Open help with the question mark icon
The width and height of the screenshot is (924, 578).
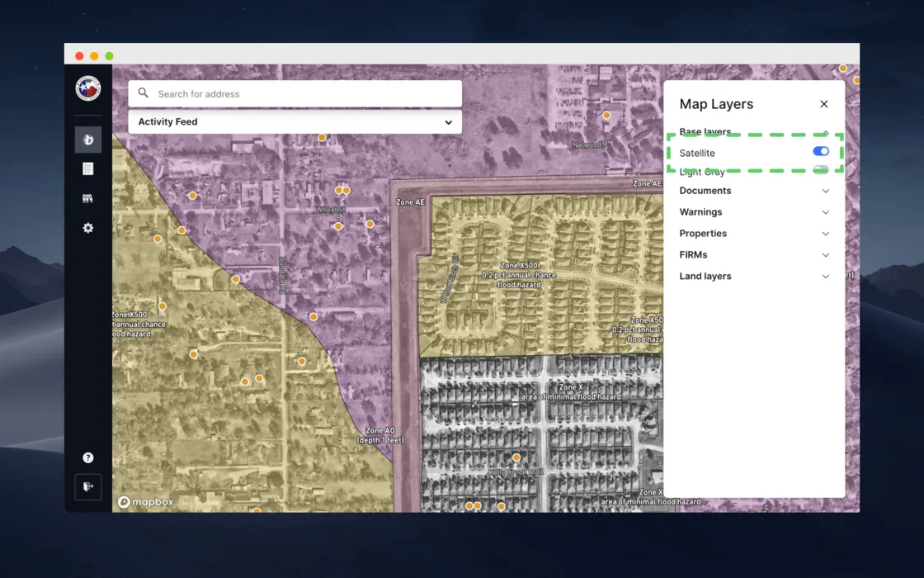pos(87,457)
